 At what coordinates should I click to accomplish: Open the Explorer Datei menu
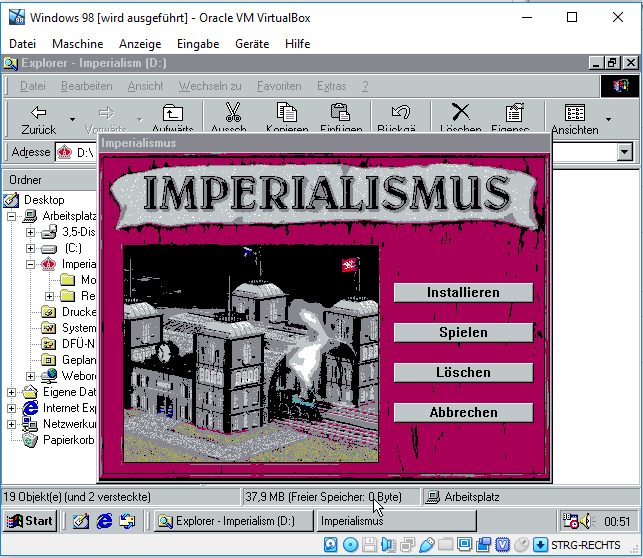pos(33,86)
